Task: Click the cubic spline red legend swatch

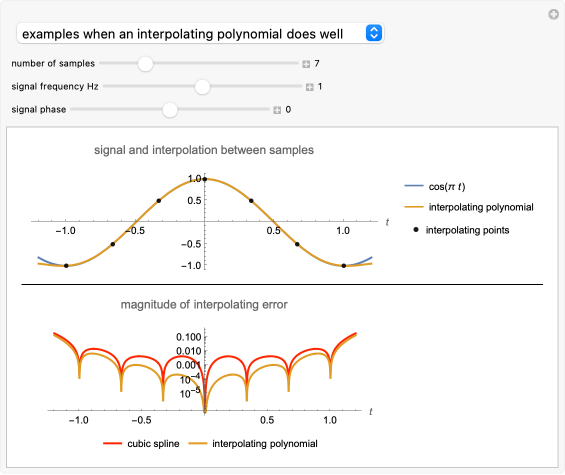Action: coord(112,444)
